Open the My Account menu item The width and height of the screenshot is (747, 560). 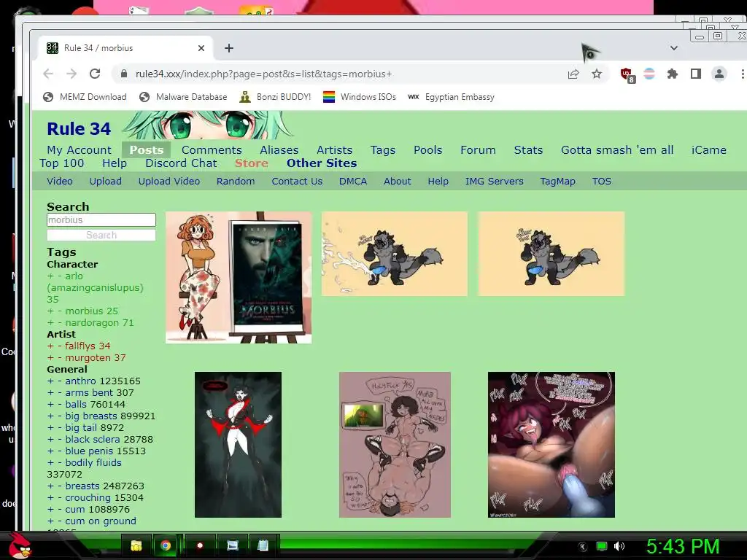(79, 150)
